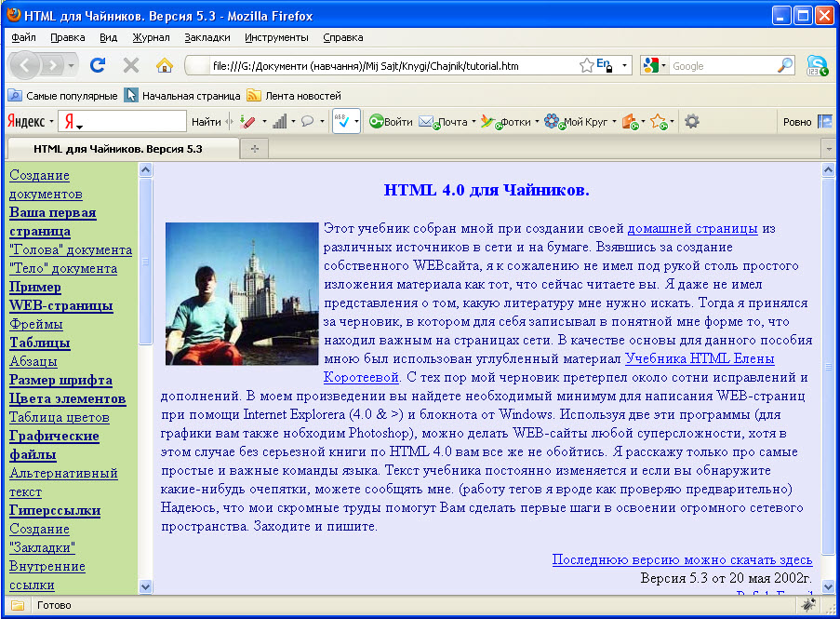Open the Файл menu
The height and width of the screenshot is (619, 840).
(23, 37)
